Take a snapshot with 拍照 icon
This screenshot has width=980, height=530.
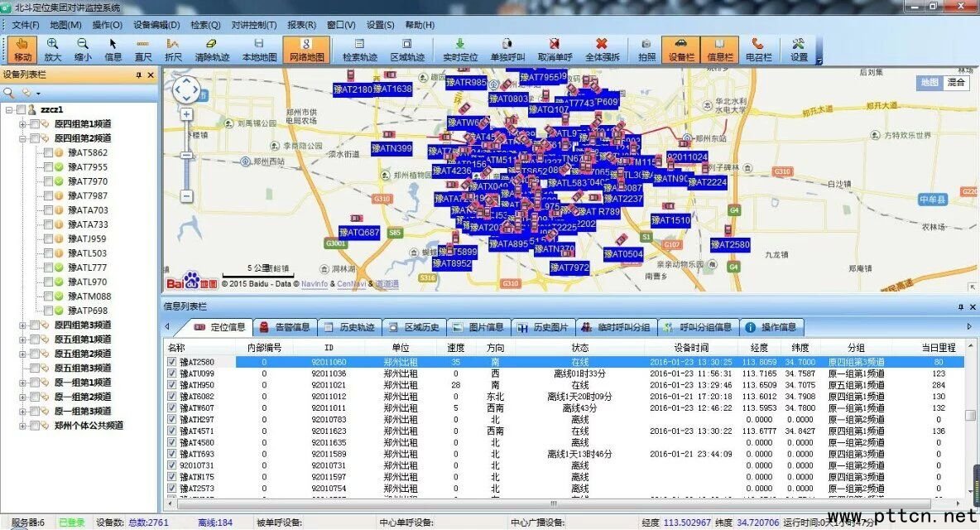tap(646, 49)
